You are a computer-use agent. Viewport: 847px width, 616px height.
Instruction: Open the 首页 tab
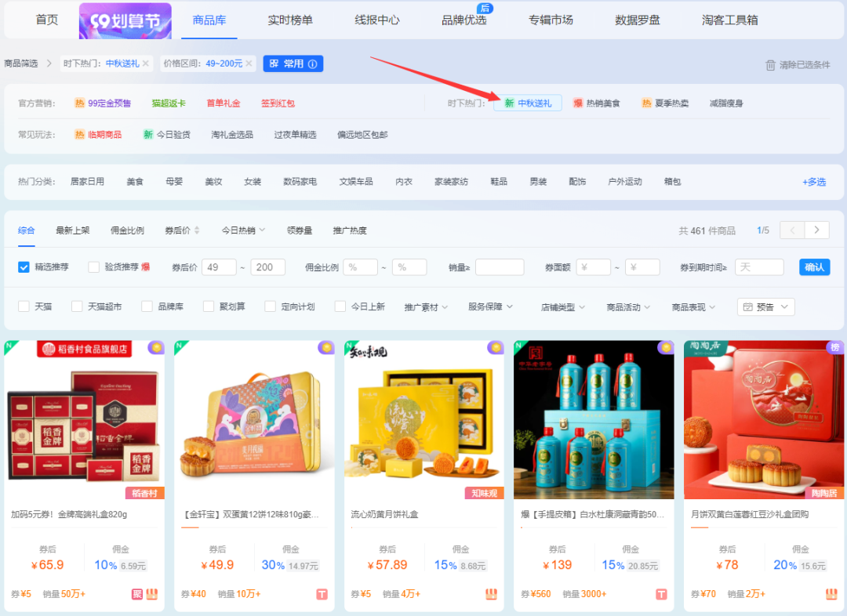point(46,20)
